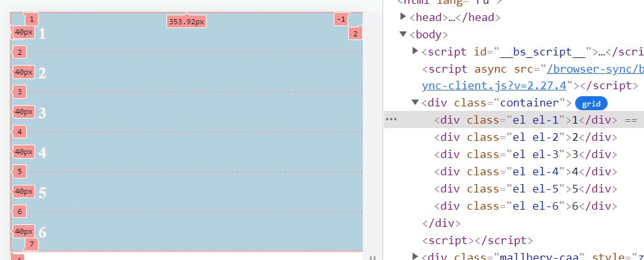The width and height of the screenshot is (644, 260).
Task: Expand the __bs_script__ script node
Action: point(415,51)
